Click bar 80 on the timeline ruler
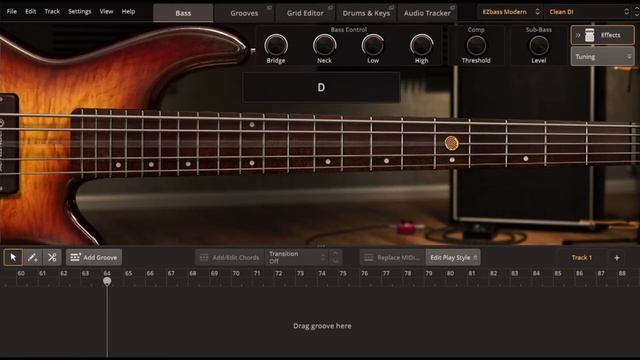This screenshot has width=640, height=360. pos(450,273)
